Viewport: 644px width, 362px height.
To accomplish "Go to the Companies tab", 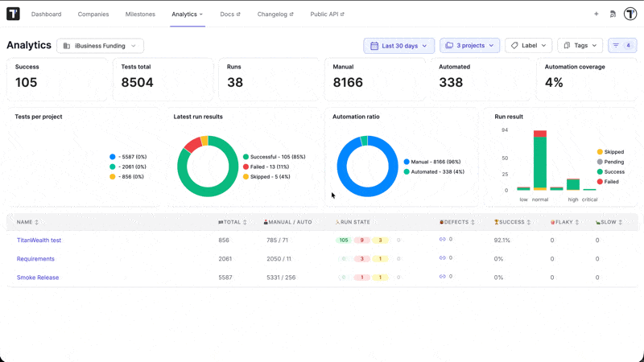I will [93, 14].
